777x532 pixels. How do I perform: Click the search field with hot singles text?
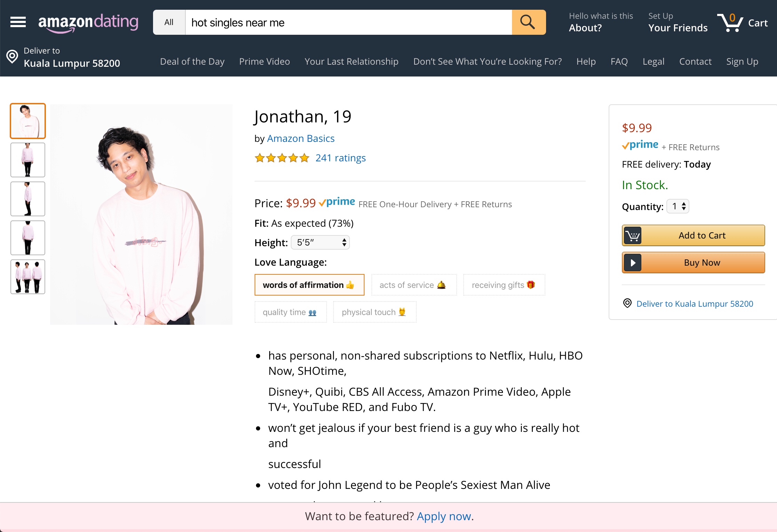point(348,23)
